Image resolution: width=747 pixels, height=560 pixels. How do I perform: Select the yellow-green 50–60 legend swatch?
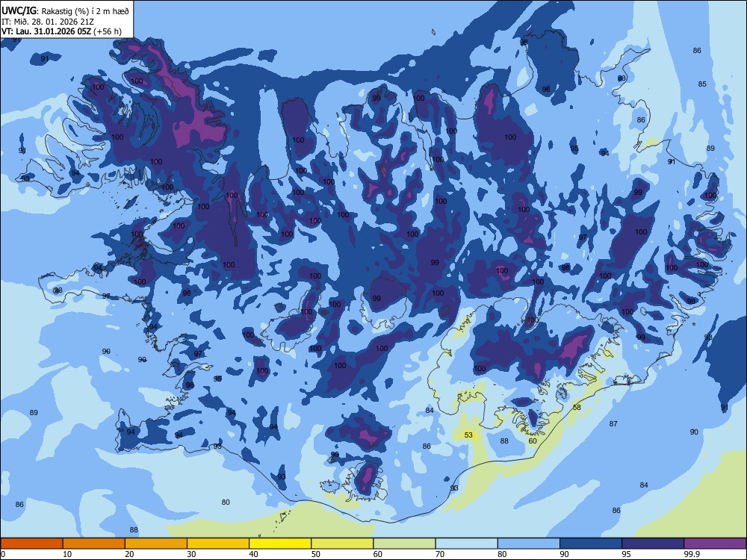coord(342,544)
